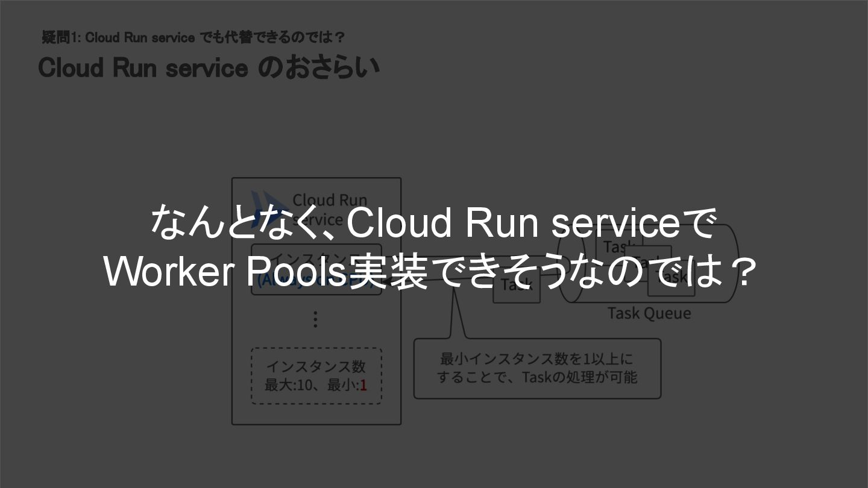Click the 'Task Queue' label
Viewport: 868px width, 488px height.
pyautogui.click(x=649, y=313)
